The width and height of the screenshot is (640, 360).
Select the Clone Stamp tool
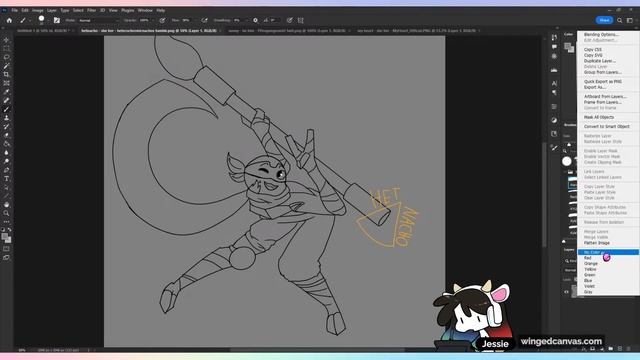(6, 118)
